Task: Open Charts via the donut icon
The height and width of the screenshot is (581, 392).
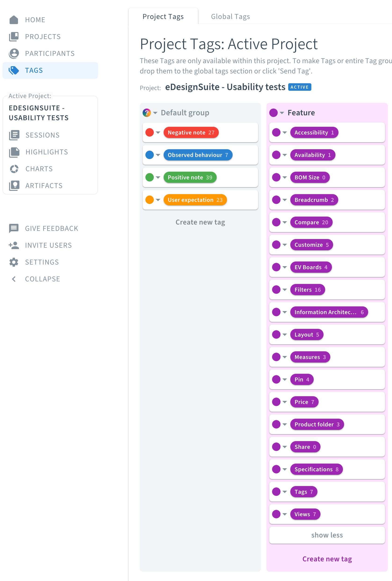Action: click(x=14, y=169)
